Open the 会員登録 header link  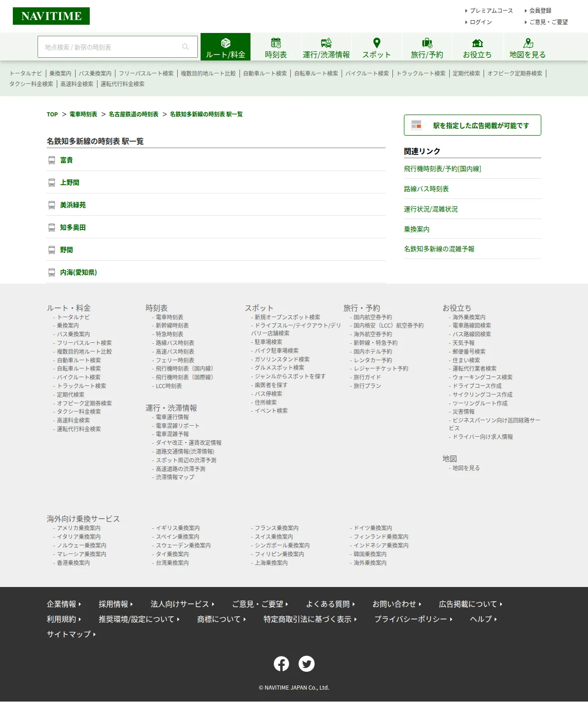point(540,11)
